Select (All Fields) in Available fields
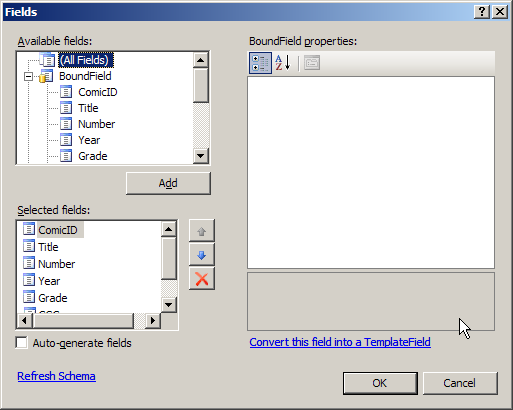 coord(86,60)
